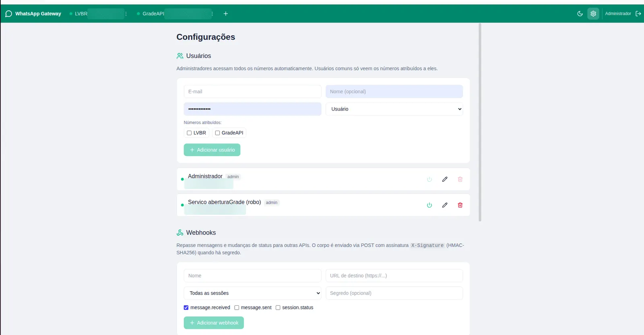Click the admin badge beside Servico aberturaGrade
This screenshot has height=335, width=644.
coord(272,202)
